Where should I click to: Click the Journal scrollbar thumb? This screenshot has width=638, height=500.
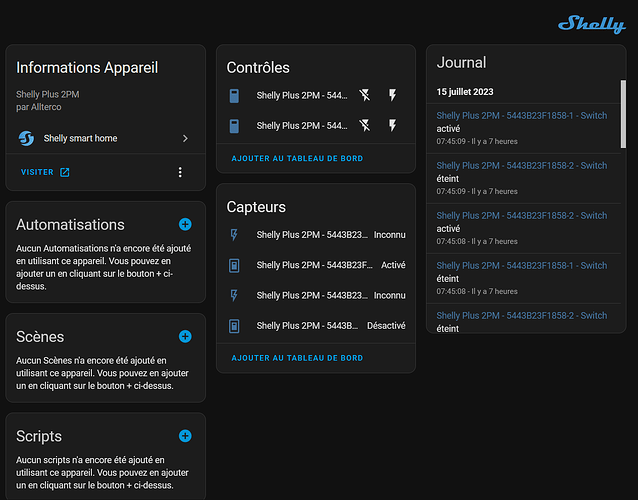tap(623, 114)
